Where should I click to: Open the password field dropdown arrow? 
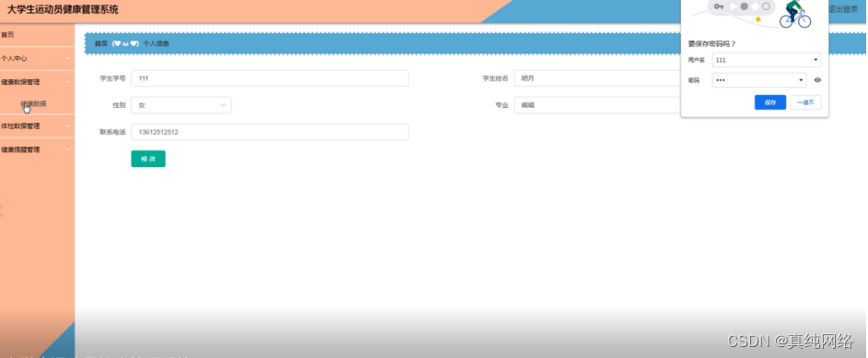[x=801, y=80]
